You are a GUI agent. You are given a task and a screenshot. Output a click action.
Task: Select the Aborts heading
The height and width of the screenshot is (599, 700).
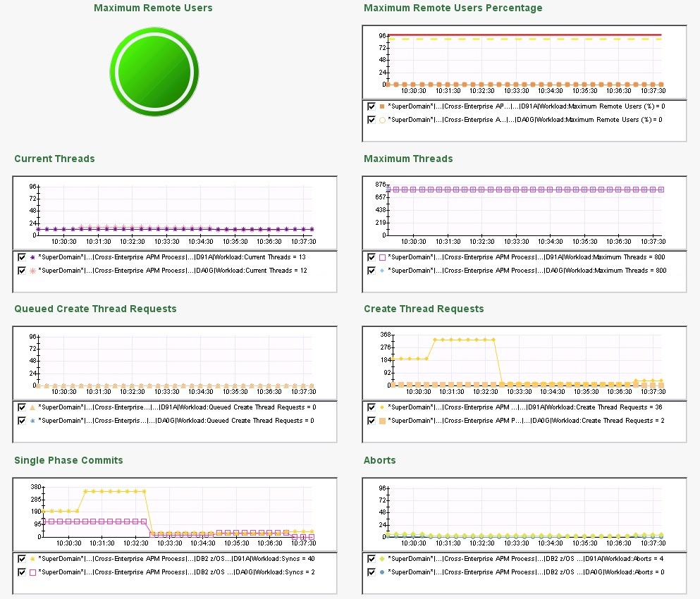point(380,460)
